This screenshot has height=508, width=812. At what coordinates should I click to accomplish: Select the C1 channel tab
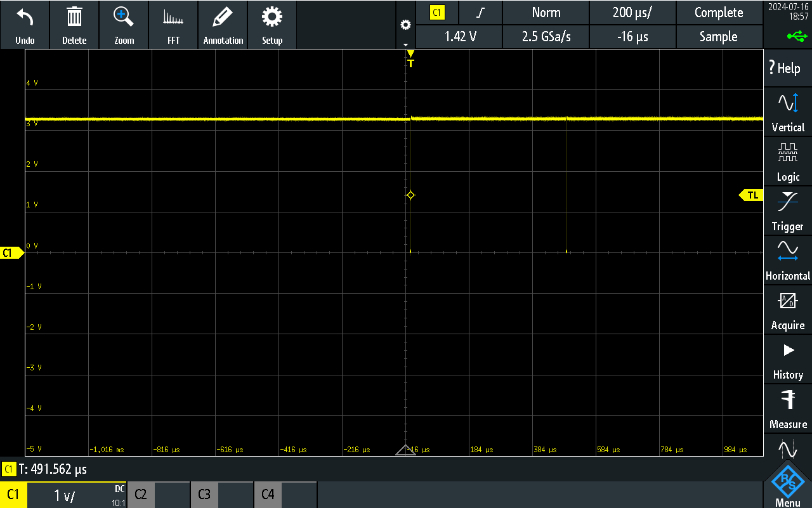13,495
